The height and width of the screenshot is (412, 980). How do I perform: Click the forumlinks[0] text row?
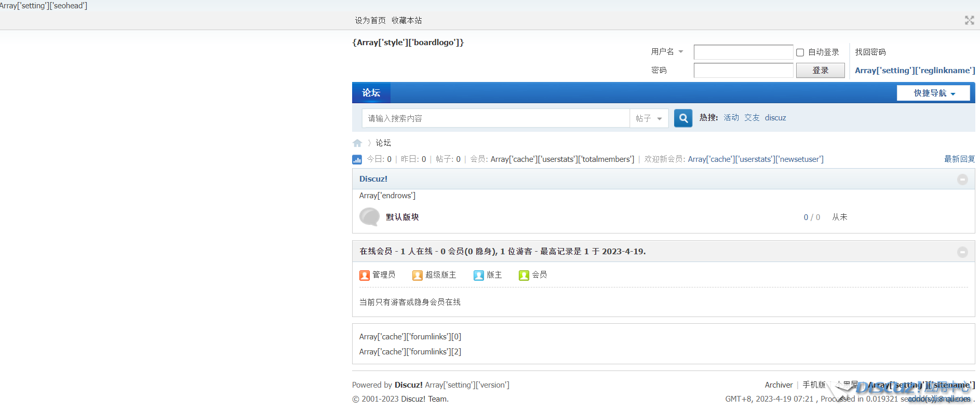click(410, 337)
